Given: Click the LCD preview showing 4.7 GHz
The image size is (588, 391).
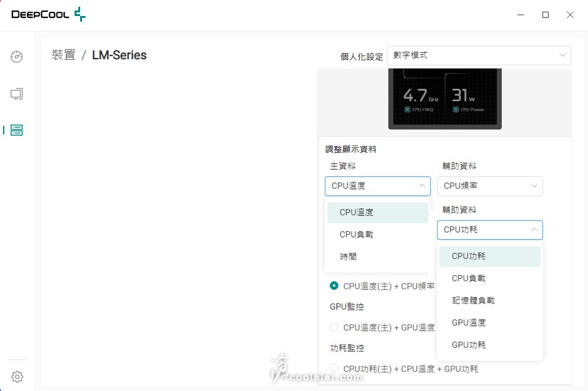Looking at the screenshot, I should point(445,99).
